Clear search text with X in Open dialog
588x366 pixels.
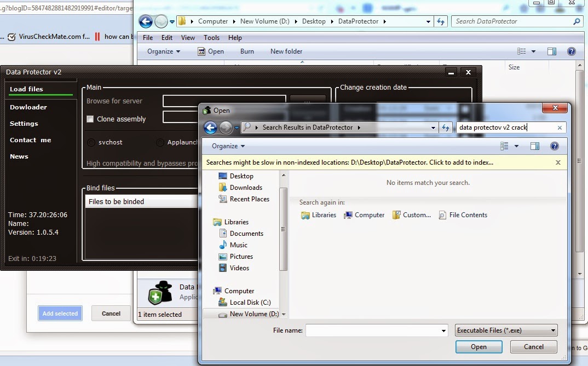click(560, 127)
